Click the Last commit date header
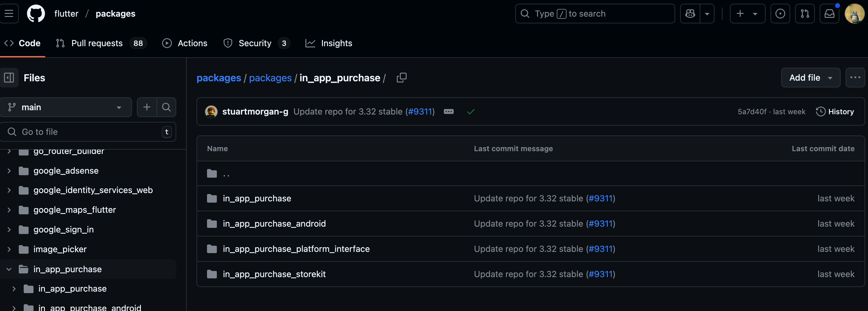Image resolution: width=868 pixels, height=311 pixels. (823, 149)
